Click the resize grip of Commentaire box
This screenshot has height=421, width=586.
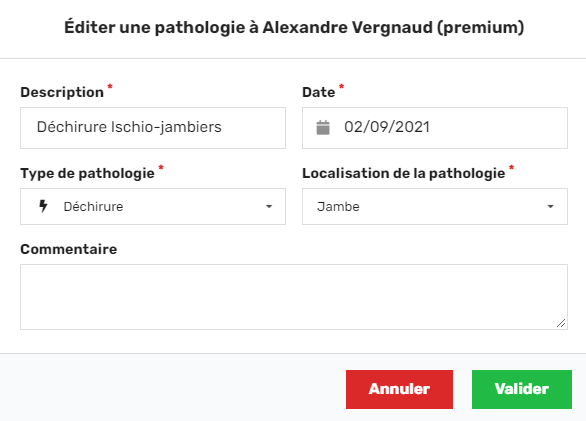tap(561, 323)
